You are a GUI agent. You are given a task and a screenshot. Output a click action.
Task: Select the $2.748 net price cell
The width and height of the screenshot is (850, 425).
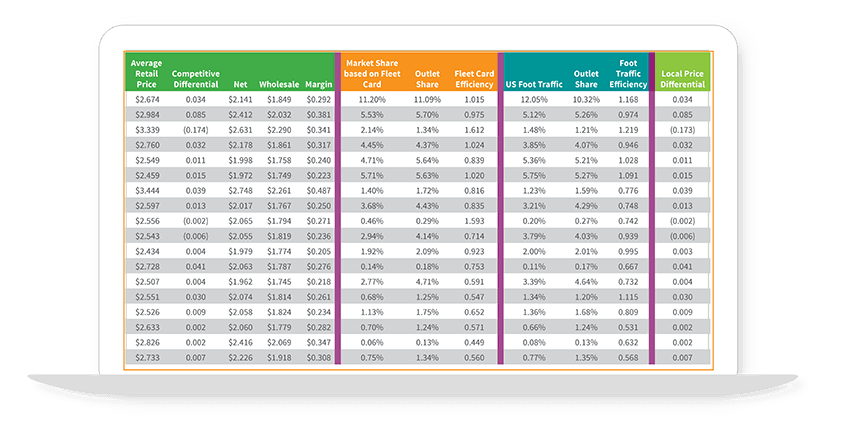240,189
